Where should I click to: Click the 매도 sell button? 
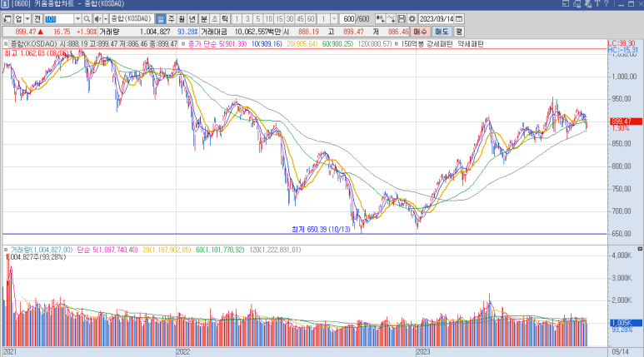[442, 32]
